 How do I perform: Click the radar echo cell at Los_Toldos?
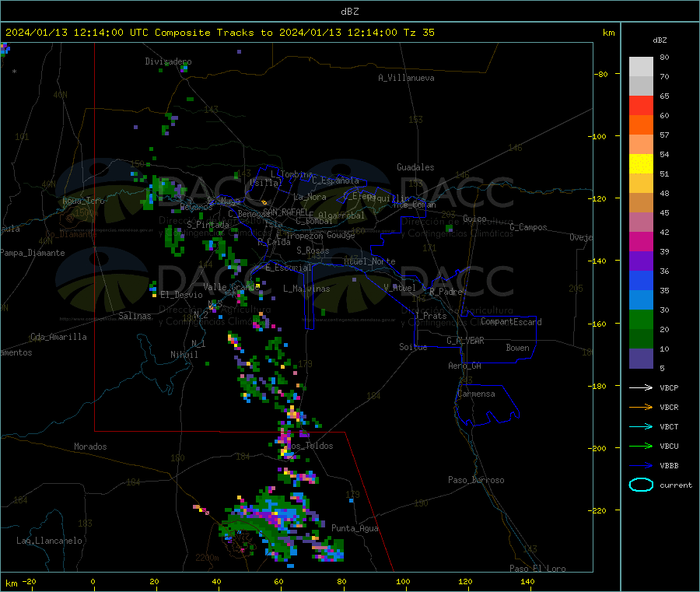tap(285, 443)
